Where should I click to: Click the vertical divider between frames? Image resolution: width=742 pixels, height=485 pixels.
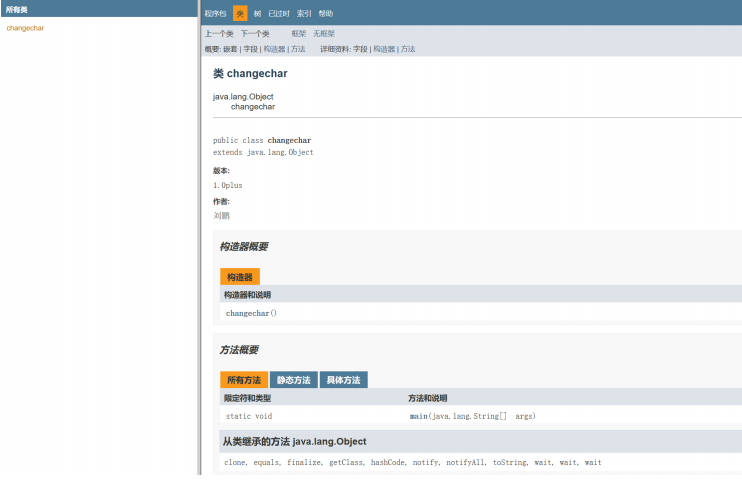199,240
